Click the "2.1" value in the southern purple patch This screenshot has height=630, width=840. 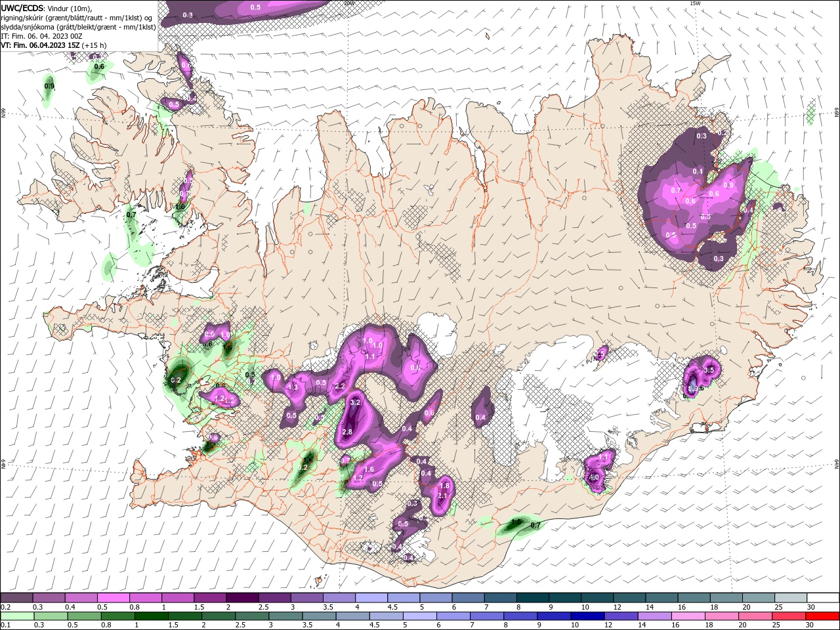pos(442,496)
